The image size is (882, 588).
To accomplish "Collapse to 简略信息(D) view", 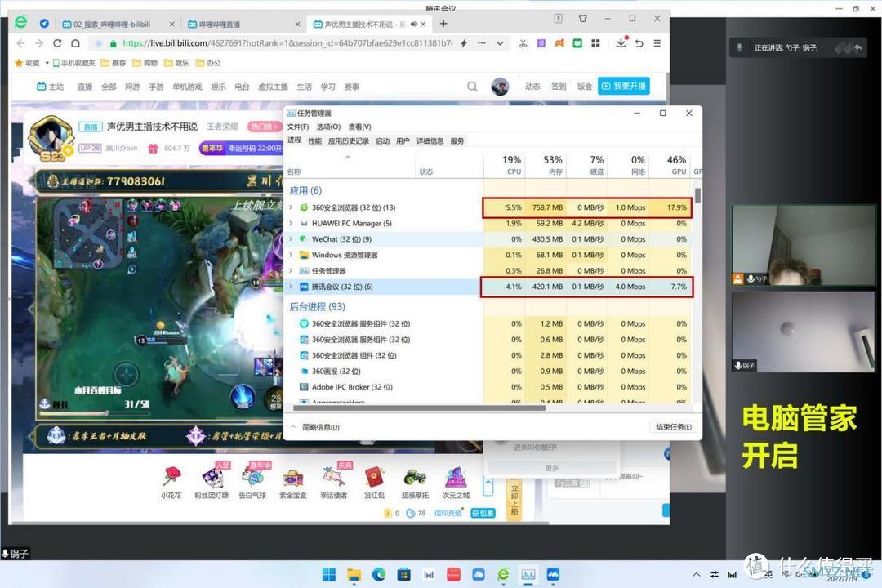I will (x=315, y=427).
